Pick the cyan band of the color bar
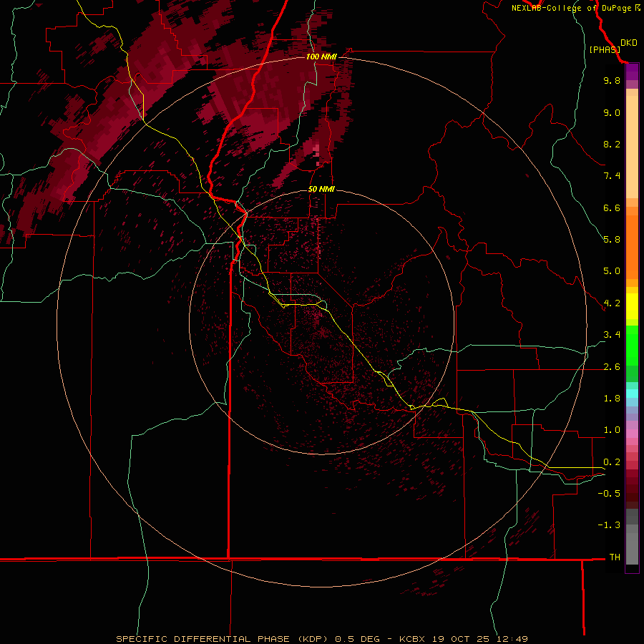This screenshot has width=644, height=644. pos(632,394)
